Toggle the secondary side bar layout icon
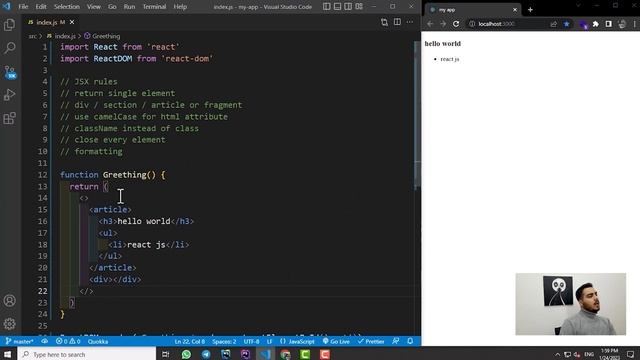Viewport: 640px width, 360px height. tap(348, 7)
